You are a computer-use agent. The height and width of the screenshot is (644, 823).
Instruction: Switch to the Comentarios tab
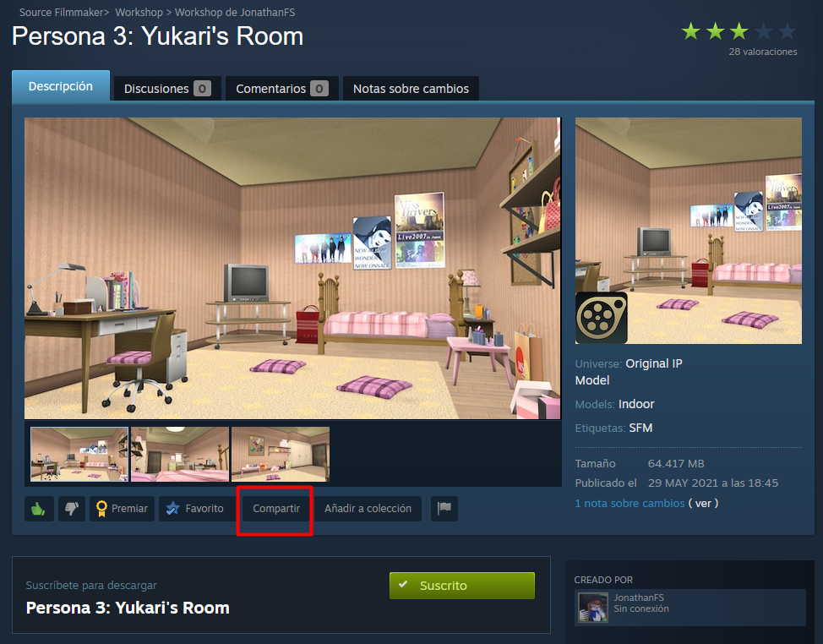(281, 88)
